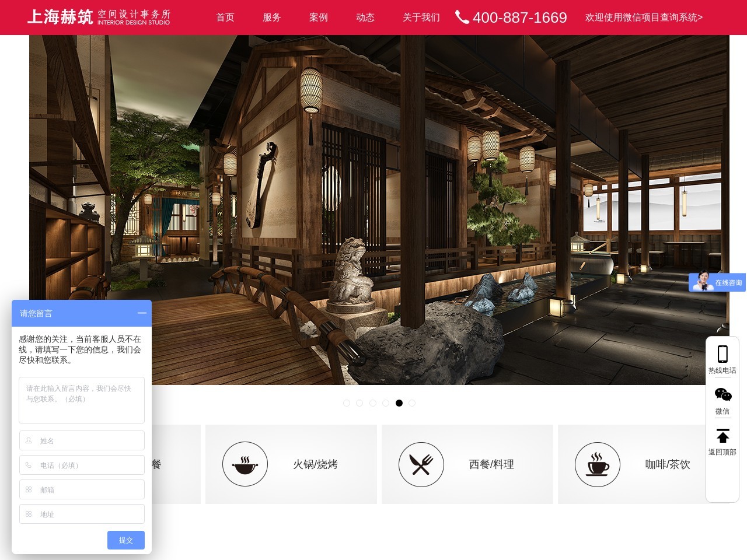Click the return-to-top arrow icon
747x560 pixels.
click(722, 436)
